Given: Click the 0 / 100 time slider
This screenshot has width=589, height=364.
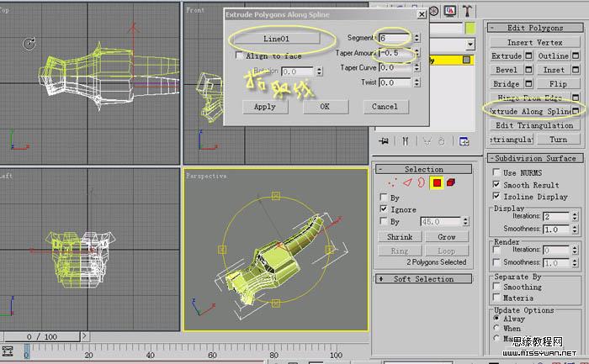Looking at the screenshot, I should click(x=42, y=336).
